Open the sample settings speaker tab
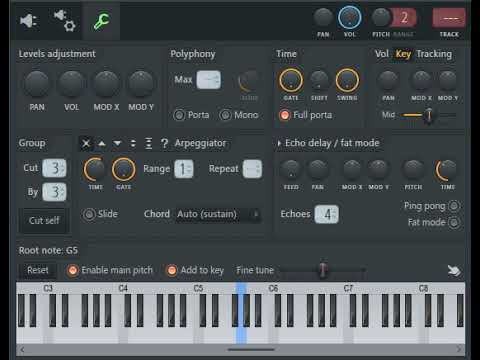The width and height of the screenshot is (480, 360). 28,21
